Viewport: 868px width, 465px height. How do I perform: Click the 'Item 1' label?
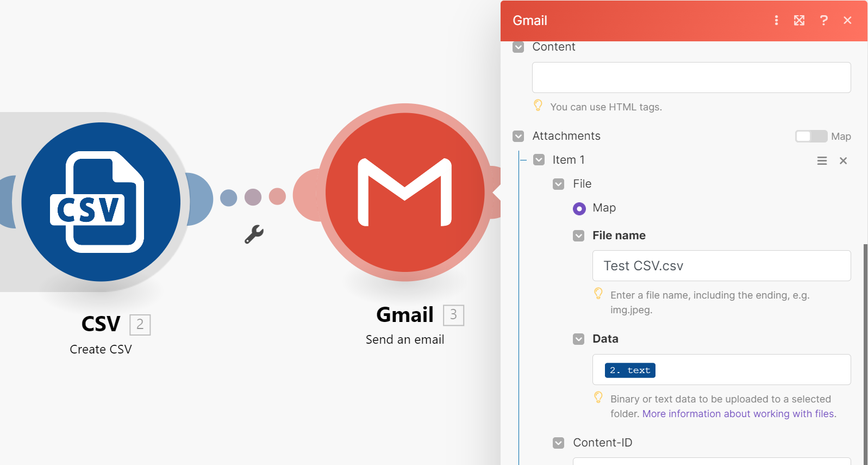[x=569, y=160]
